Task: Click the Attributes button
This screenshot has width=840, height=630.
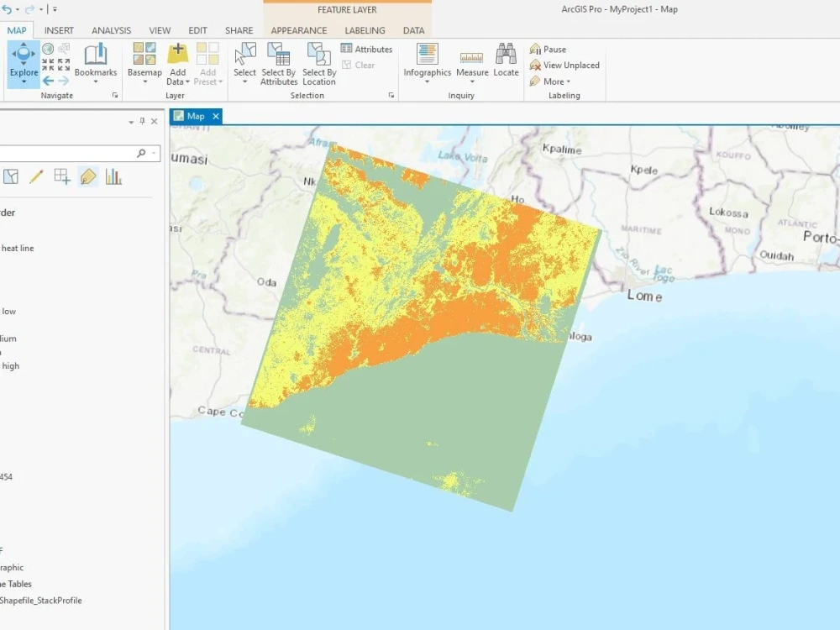Action: (366, 49)
